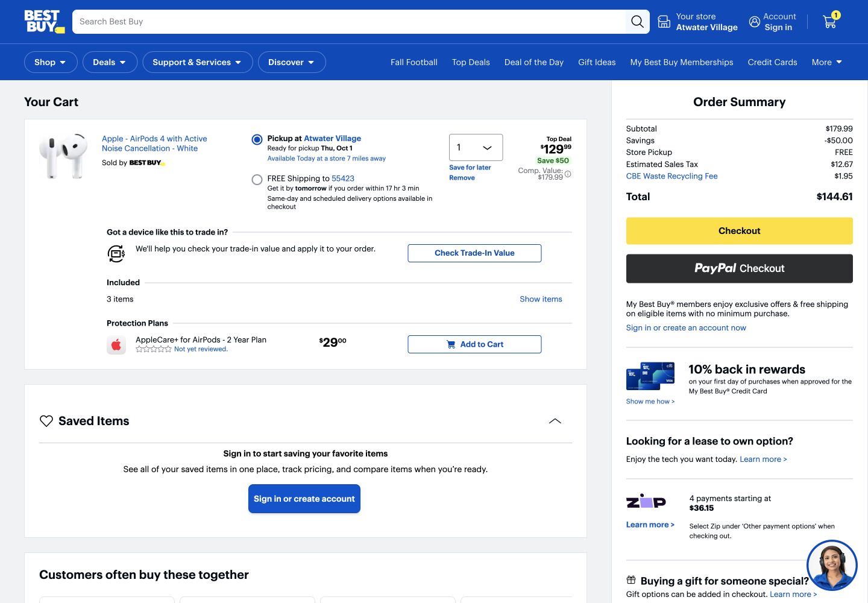Click the Account profile icon
868x603 pixels.
tap(755, 22)
